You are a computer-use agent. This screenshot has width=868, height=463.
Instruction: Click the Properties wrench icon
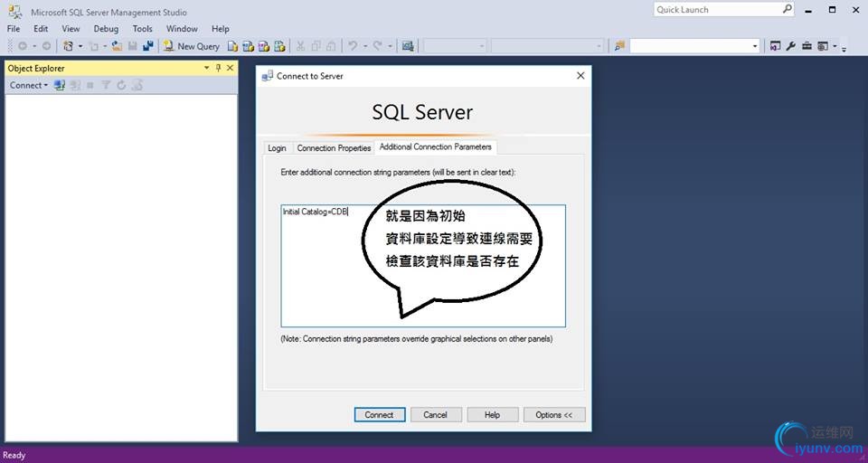(790, 46)
